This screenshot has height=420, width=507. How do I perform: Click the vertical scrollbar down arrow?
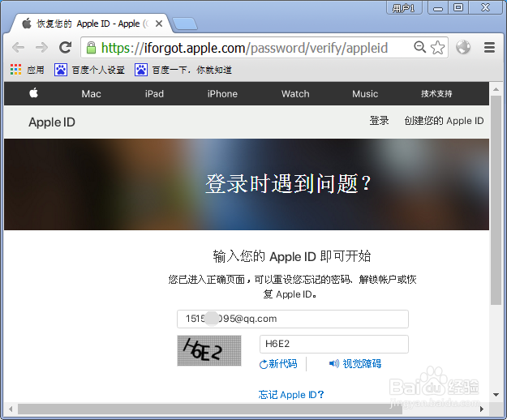click(496, 395)
